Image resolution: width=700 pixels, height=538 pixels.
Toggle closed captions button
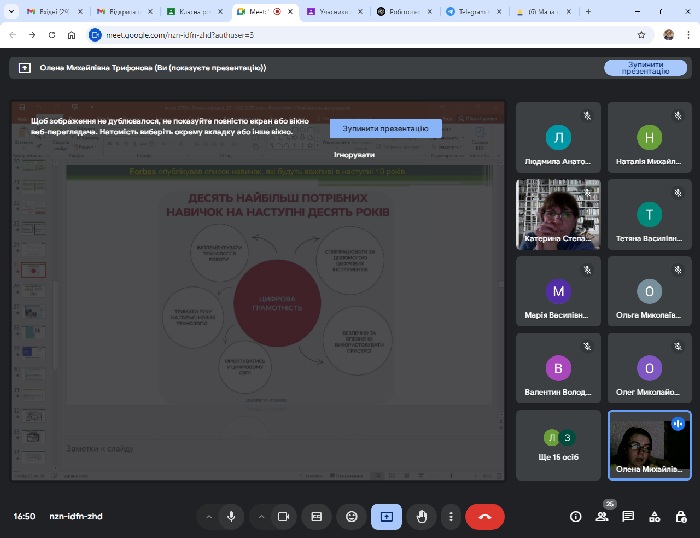click(317, 516)
